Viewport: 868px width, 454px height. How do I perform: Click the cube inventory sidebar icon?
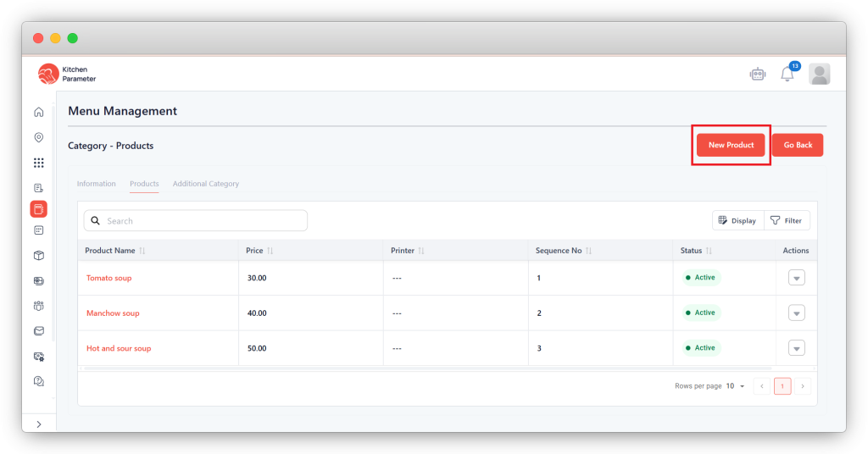(39, 255)
